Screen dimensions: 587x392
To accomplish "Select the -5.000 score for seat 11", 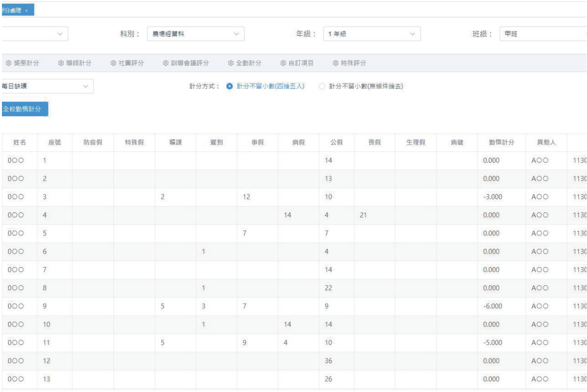I will (x=493, y=343).
